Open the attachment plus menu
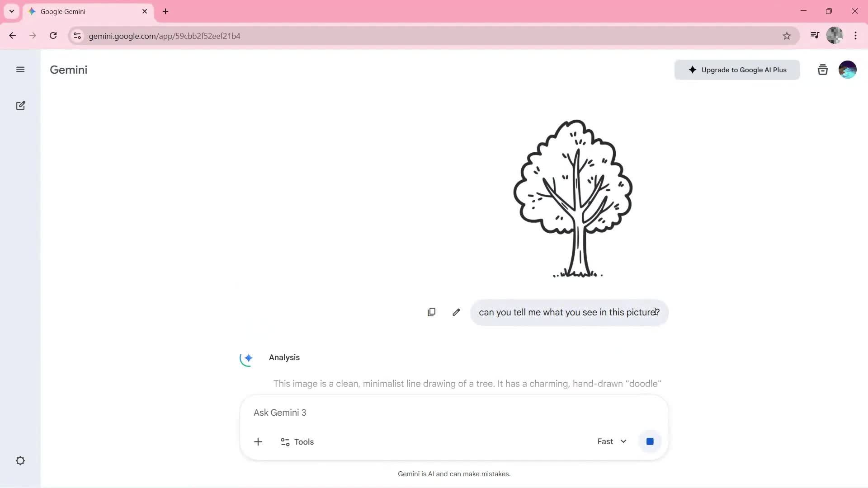The width and height of the screenshot is (868, 488). pyautogui.click(x=258, y=441)
